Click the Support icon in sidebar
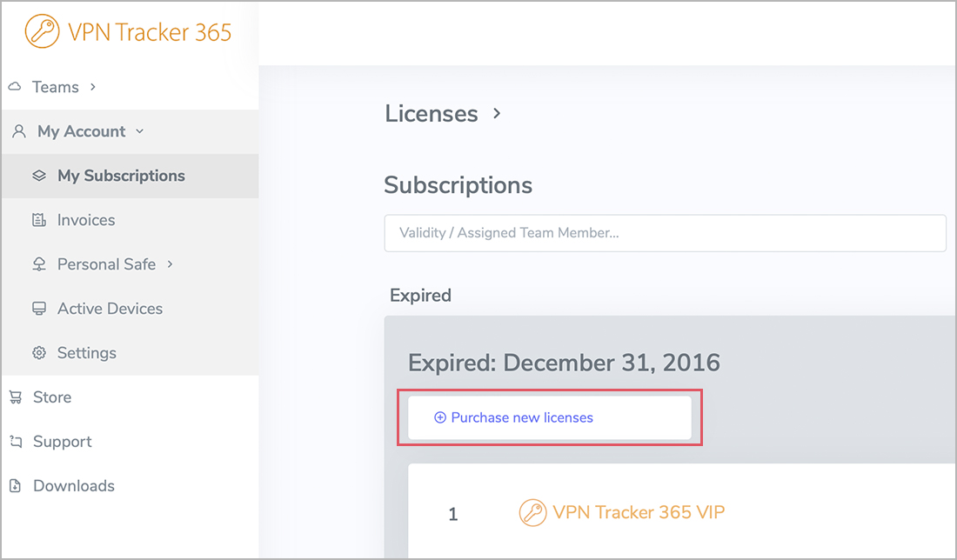This screenshot has height=560, width=957. pos(15,442)
